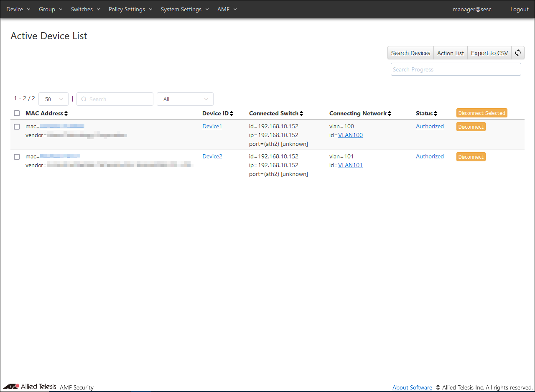The image size is (535, 392).
Task: Open the AMF menu
Action: 227,9
